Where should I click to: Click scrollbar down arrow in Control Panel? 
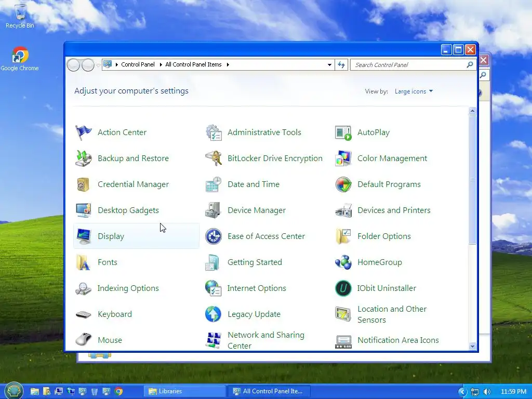472,346
